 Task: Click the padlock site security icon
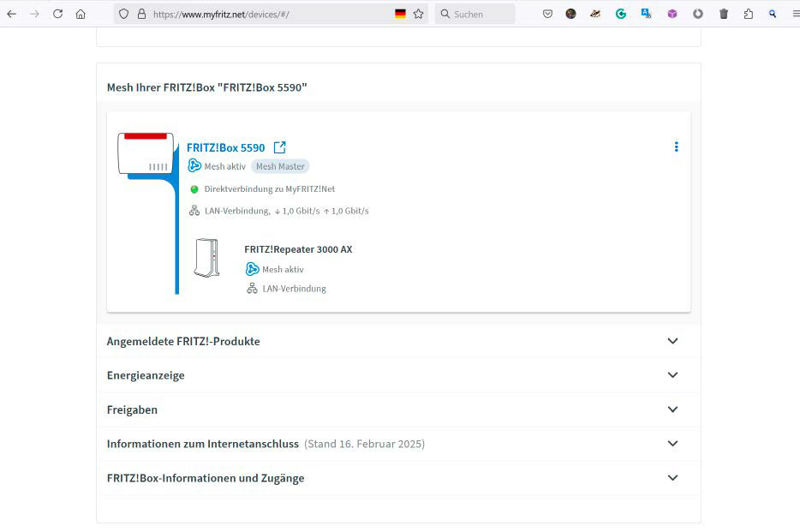coord(142,14)
